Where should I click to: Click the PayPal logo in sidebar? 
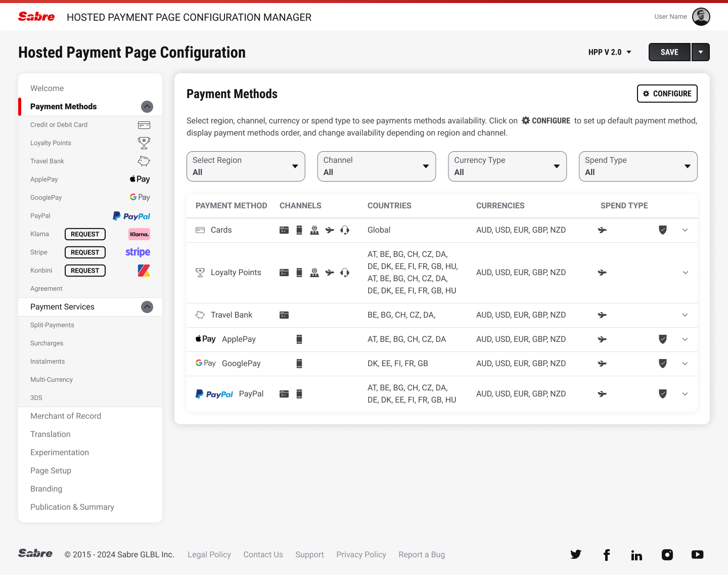(131, 216)
